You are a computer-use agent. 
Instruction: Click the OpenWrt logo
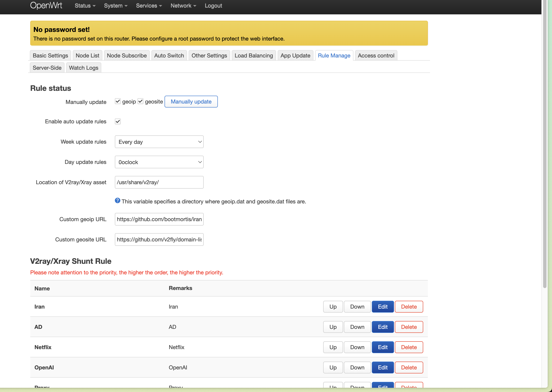pos(46,5)
